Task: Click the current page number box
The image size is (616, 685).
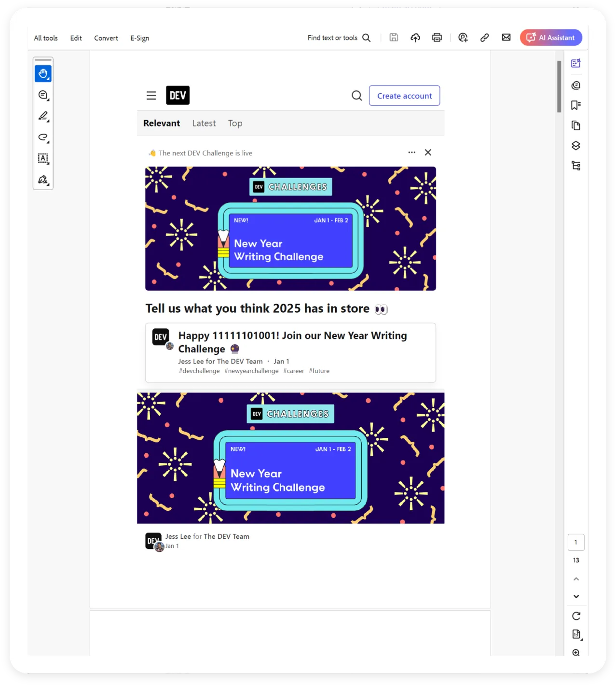Action: (x=576, y=543)
